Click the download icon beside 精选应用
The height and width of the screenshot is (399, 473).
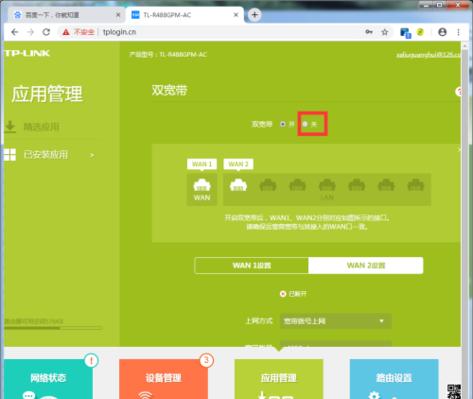pyautogui.click(x=10, y=126)
